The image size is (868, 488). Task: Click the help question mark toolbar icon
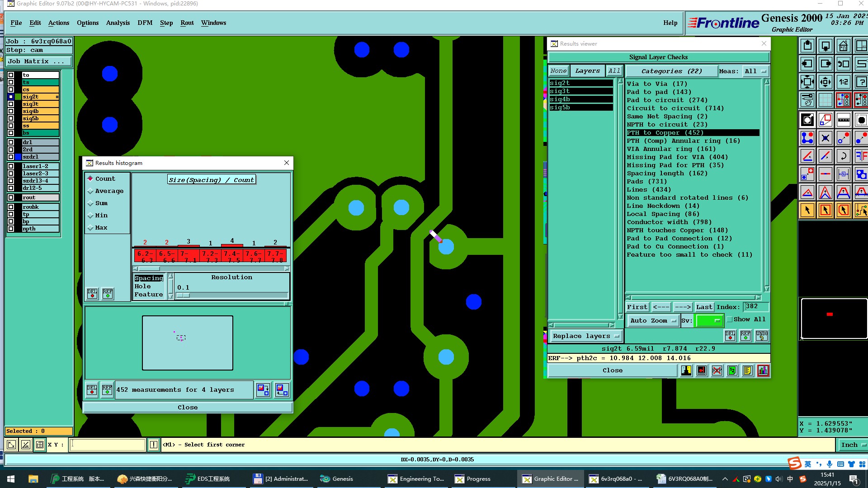click(861, 82)
